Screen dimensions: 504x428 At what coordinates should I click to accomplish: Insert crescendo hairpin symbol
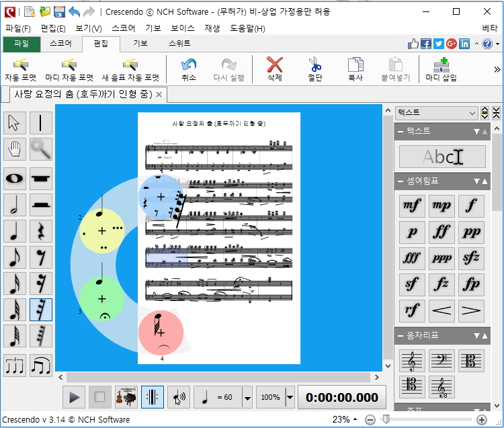pyautogui.click(x=442, y=311)
